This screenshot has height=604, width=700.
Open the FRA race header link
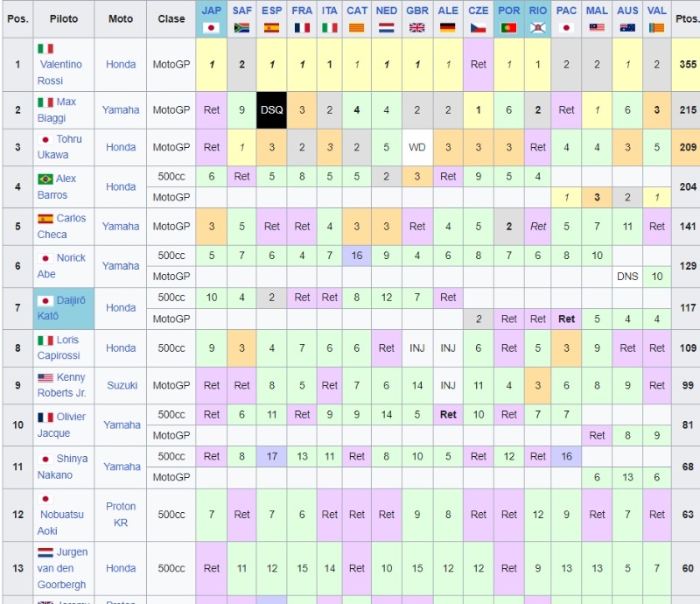[302, 11]
